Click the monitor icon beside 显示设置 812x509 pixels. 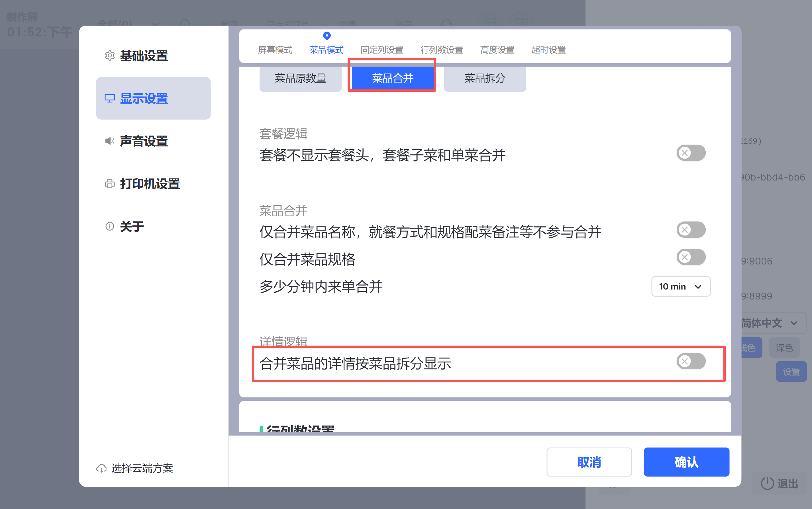click(109, 98)
